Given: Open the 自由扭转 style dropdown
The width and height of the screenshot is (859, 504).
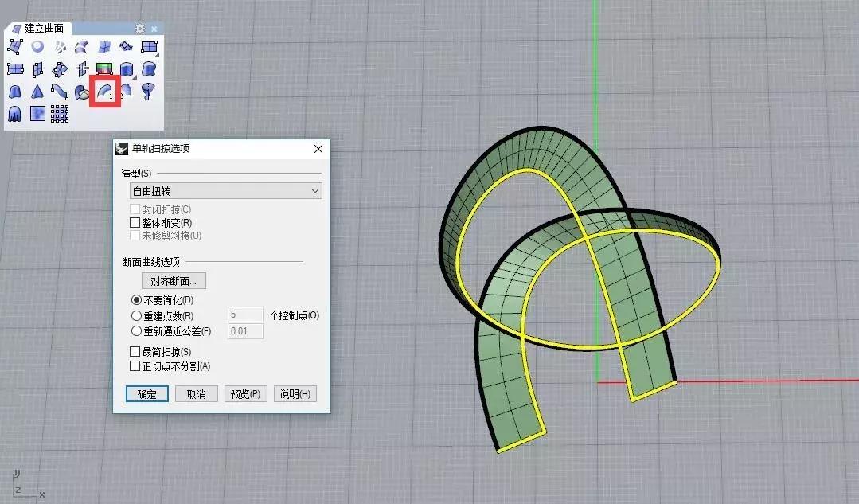Looking at the screenshot, I should (225, 191).
